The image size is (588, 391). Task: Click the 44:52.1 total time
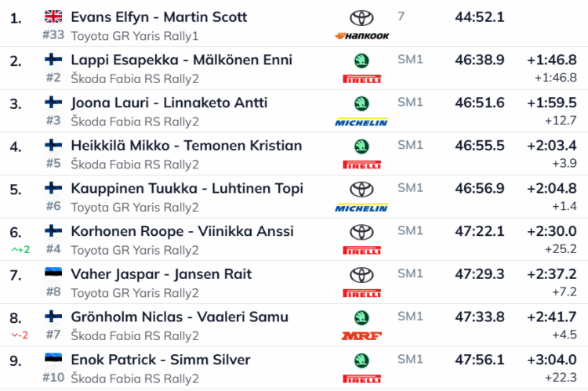479,17
